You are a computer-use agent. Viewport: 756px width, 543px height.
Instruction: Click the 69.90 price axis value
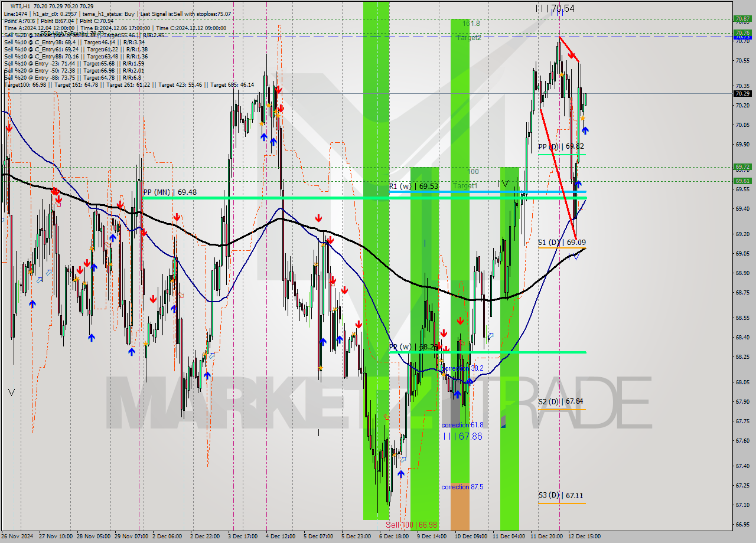742,144
